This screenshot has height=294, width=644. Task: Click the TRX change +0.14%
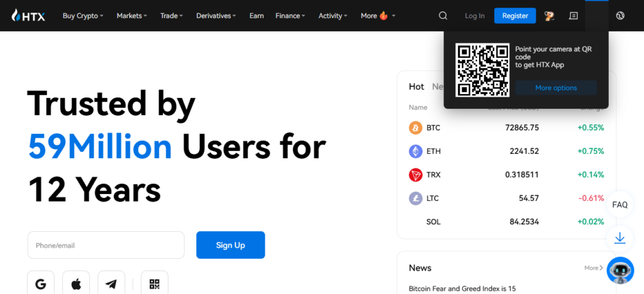coord(591,175)
